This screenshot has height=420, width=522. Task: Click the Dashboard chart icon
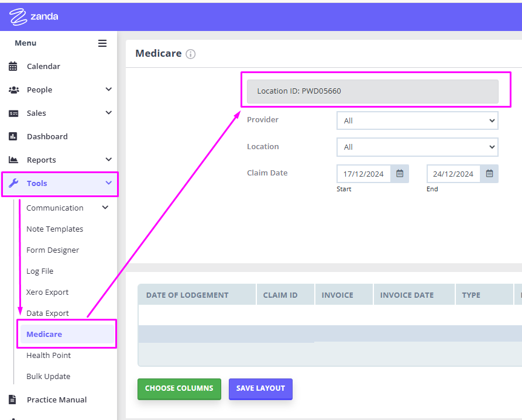click(13, 136)
